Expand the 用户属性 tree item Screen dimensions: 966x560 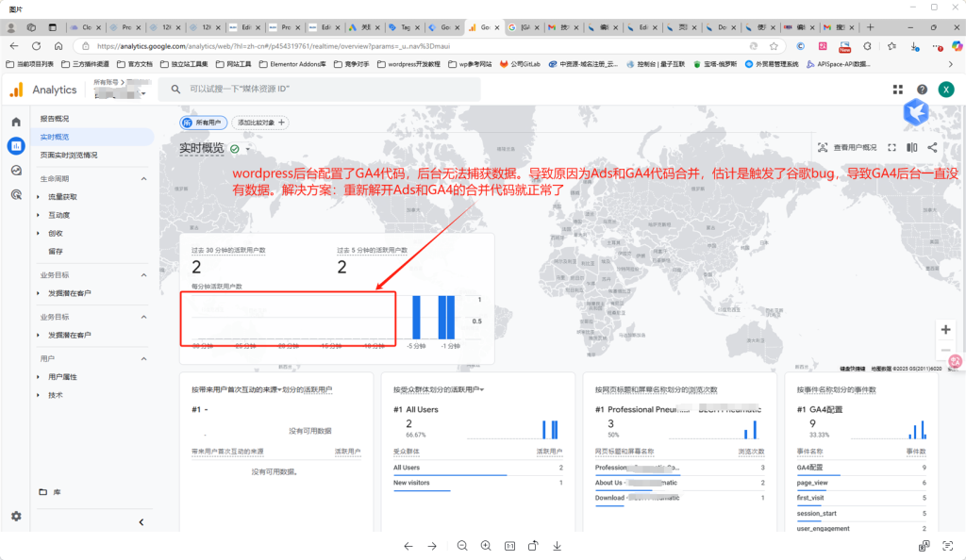point(38,377)
